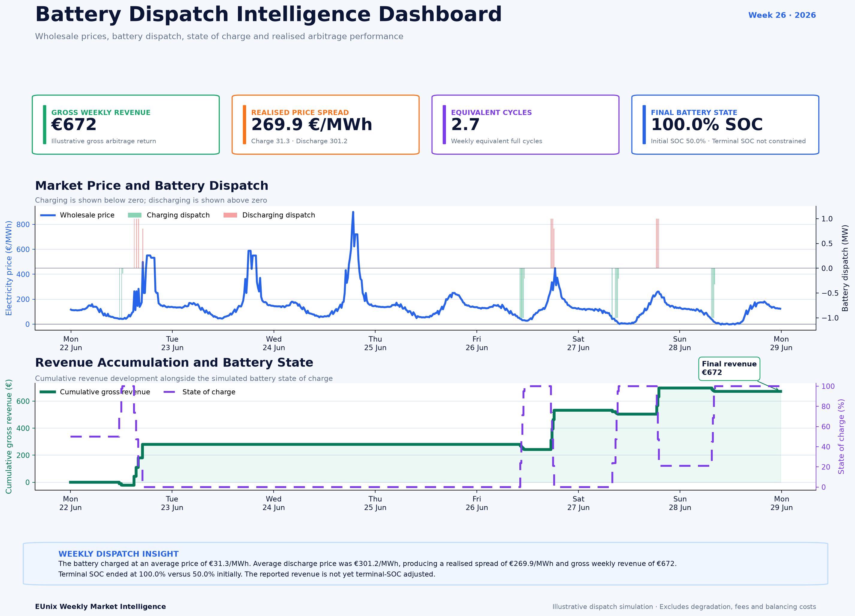Click the "EUnix Weekly Market Intelligence" footer
This screenshot has width=855, height=616.
pyautogui.click(x=100, y=607)
